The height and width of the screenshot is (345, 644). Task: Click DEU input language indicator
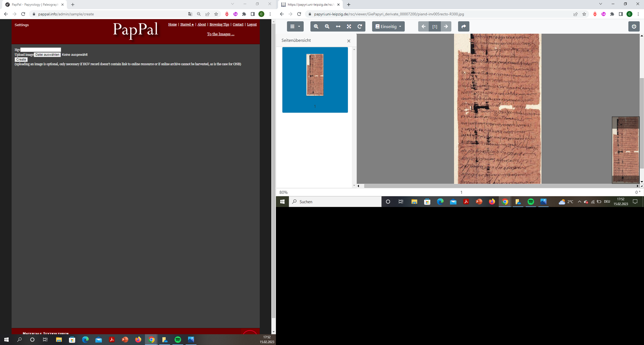[x=607, y=202]
